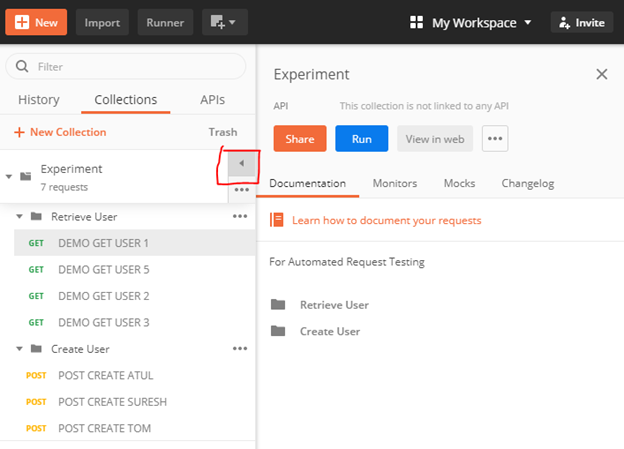The width and height of the screenshot is (624, 449).
Task: Close the Experiment details panel
Action: pos(601,74)
